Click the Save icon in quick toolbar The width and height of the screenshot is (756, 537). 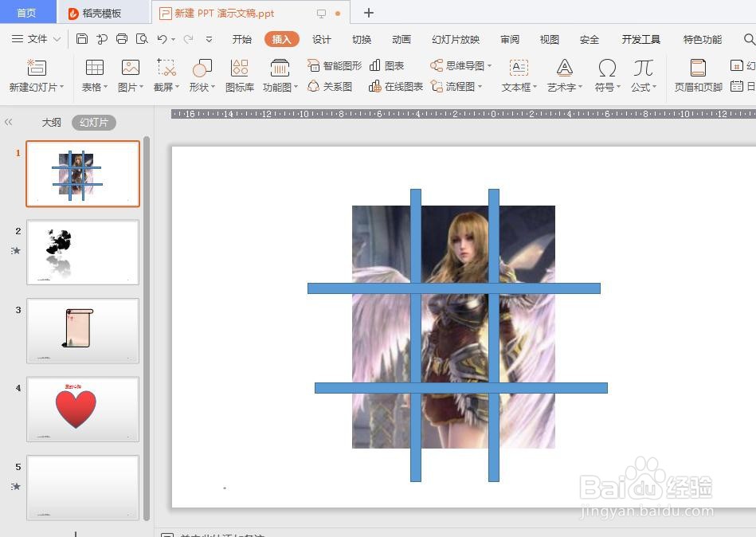pyautogui.click(x=82, y=39)
